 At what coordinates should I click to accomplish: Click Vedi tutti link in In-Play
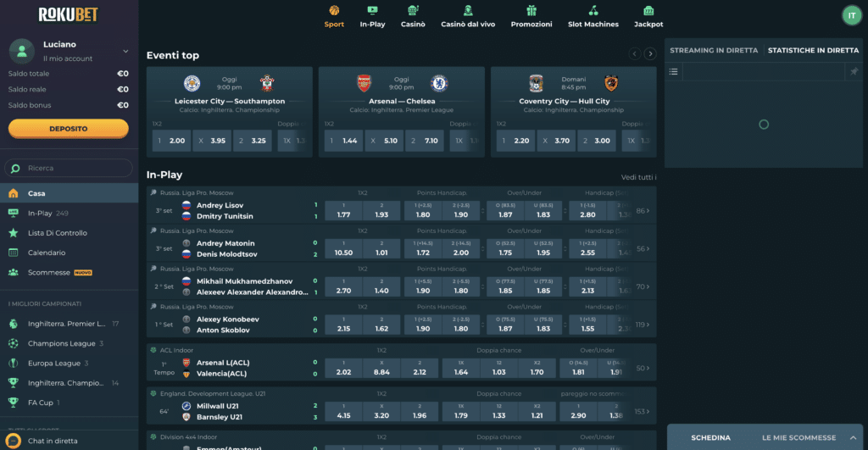[x=637, y=177]
